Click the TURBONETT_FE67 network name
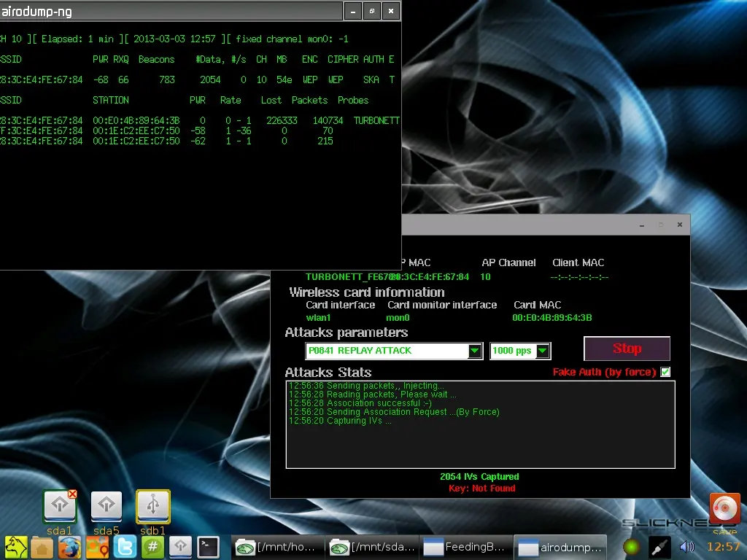 point(349,276)
